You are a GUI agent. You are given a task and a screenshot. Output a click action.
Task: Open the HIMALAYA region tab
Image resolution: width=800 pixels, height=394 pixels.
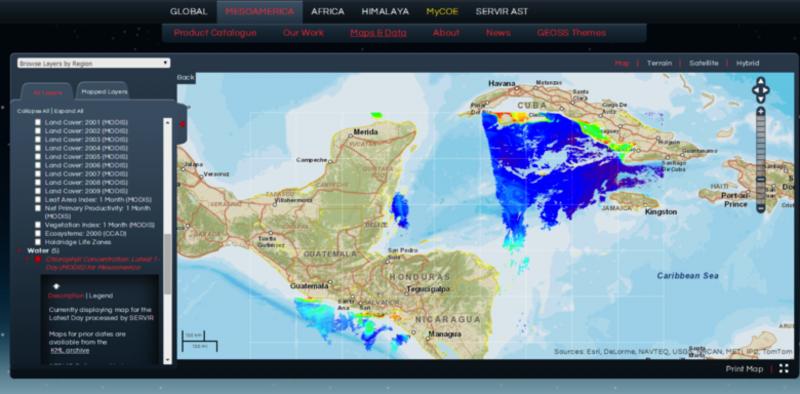click(x=385, y=11)
